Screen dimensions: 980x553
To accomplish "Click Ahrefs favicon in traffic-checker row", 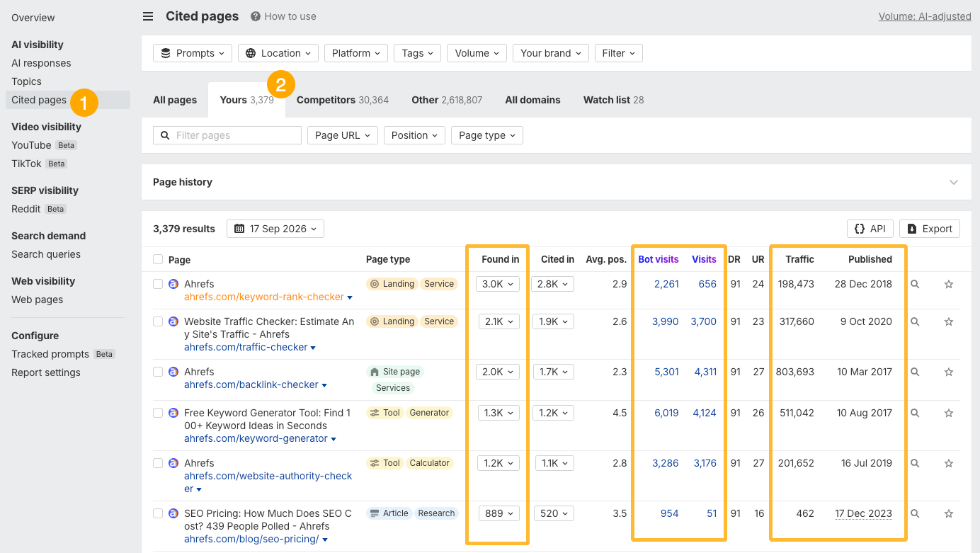I will [x=173, y=321].
